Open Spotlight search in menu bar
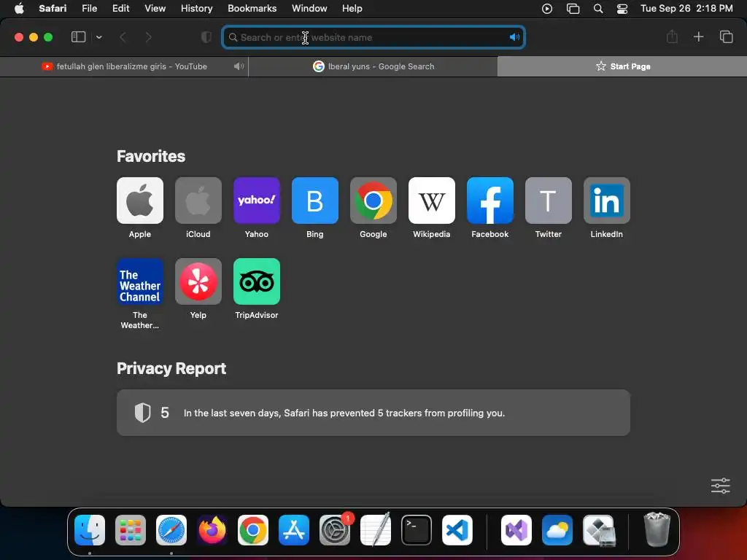This screenshot has height=560, width=747. tap(598, 9)
